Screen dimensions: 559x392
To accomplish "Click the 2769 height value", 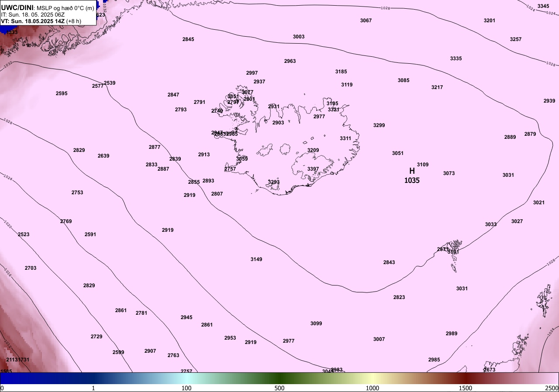I will pyautogui.click(x=66, y=221).
